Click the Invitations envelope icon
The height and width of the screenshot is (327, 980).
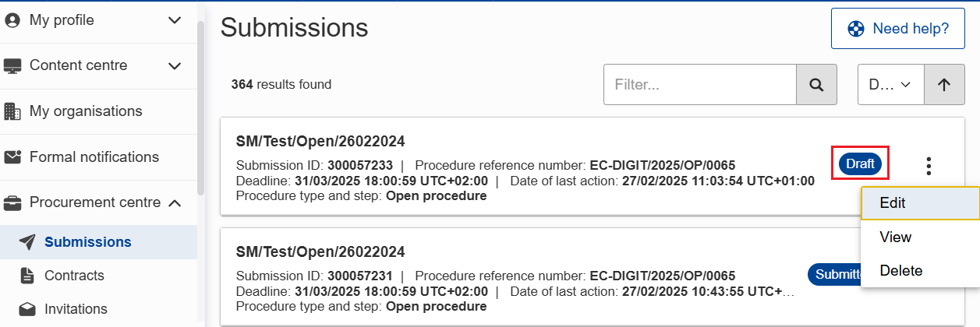27,309
